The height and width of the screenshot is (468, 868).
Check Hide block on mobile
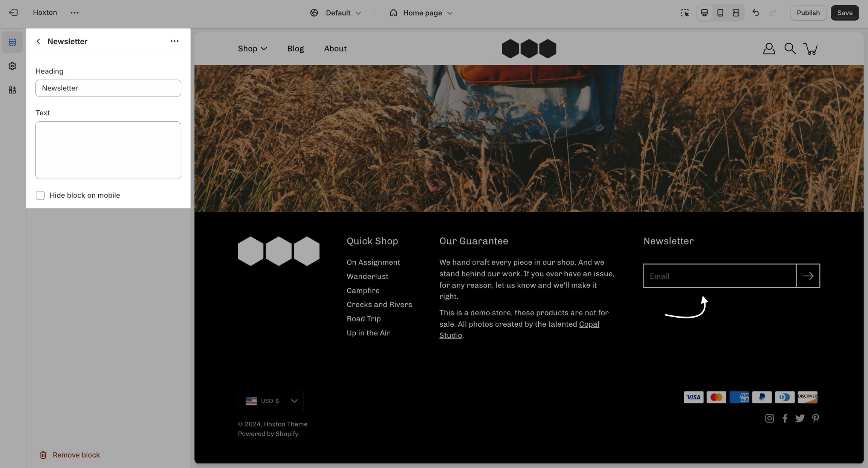[x=40, y=196]
